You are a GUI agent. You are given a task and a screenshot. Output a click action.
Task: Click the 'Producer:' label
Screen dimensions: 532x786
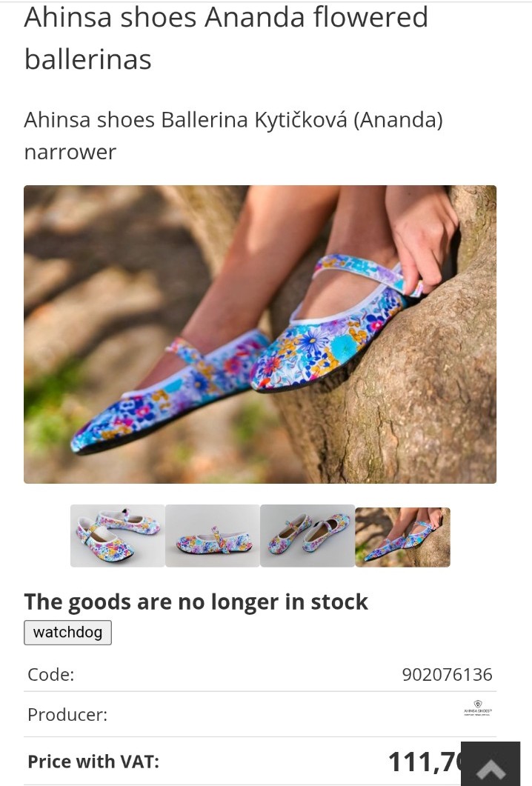coord(67,714)
